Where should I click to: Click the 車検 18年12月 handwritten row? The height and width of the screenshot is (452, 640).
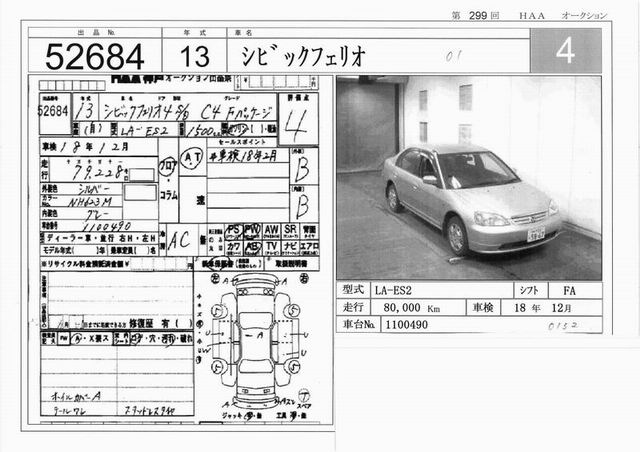pos(98,147)
